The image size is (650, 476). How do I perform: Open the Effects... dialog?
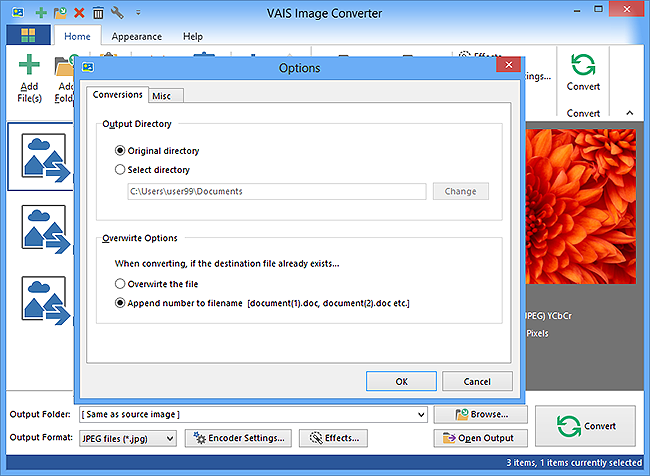[333, 438]
